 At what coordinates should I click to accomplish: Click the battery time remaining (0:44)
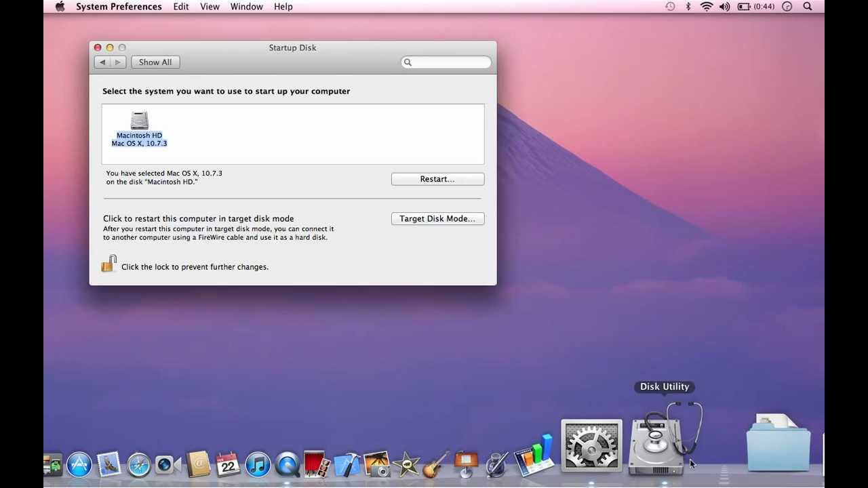point(764,6)
